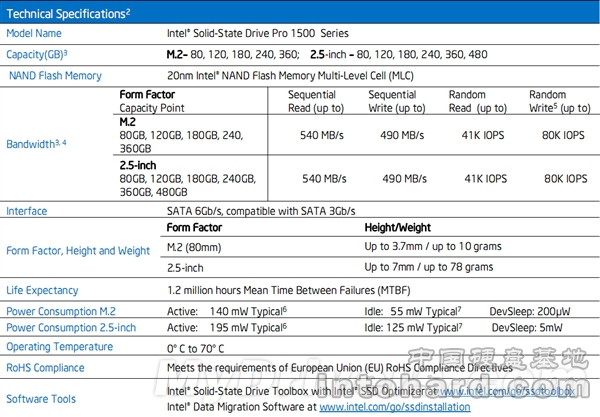Select the 2.5-inch heading in Bandwidth table
The width and height of the screenshot is (600, 417).
click(x=138, y=165)
